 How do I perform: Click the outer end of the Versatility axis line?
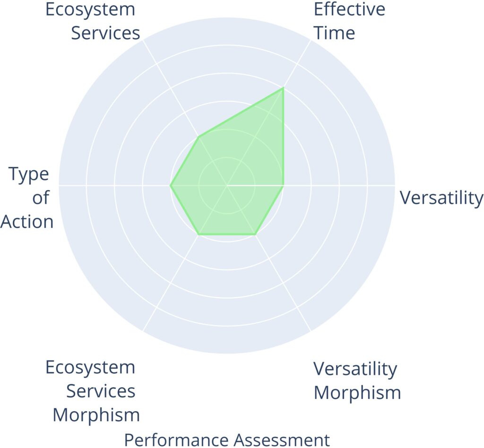394,185
